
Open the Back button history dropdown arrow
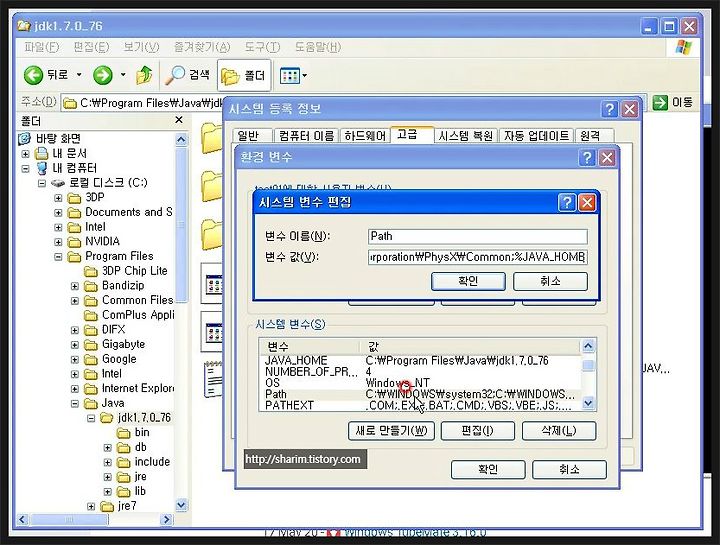[x=79, y=74]
